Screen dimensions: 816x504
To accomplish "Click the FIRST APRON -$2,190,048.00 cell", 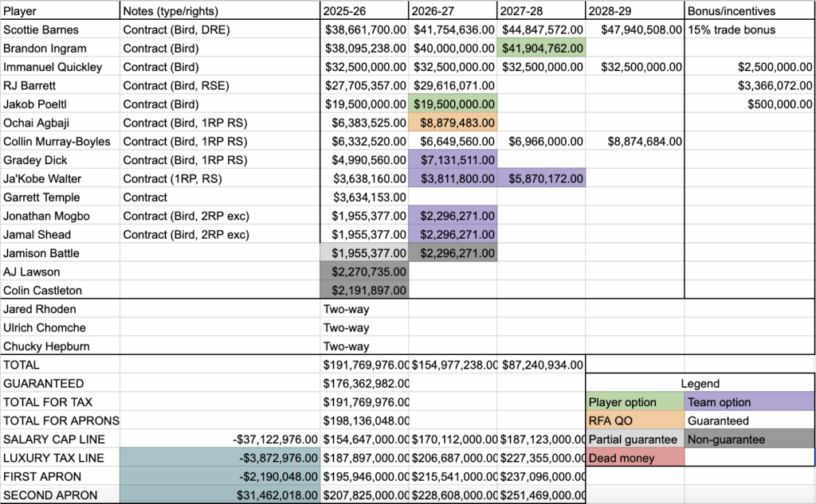I will point(220,477).
